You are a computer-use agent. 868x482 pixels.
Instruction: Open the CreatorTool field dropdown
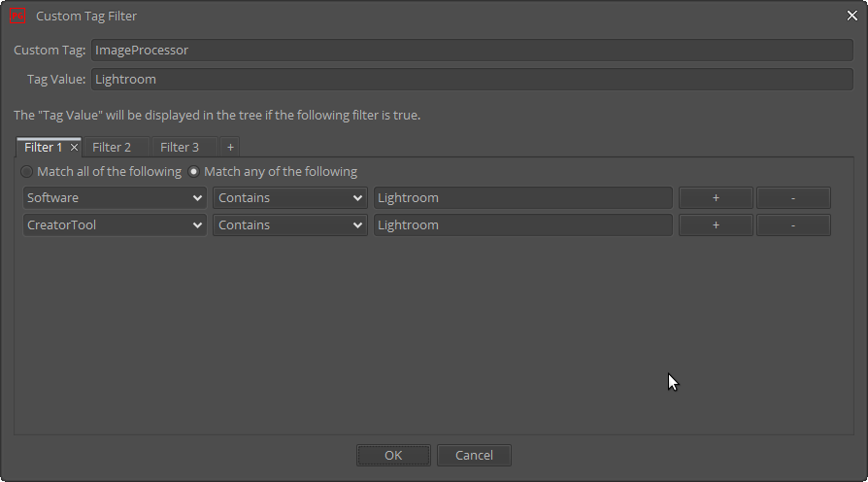115,224
